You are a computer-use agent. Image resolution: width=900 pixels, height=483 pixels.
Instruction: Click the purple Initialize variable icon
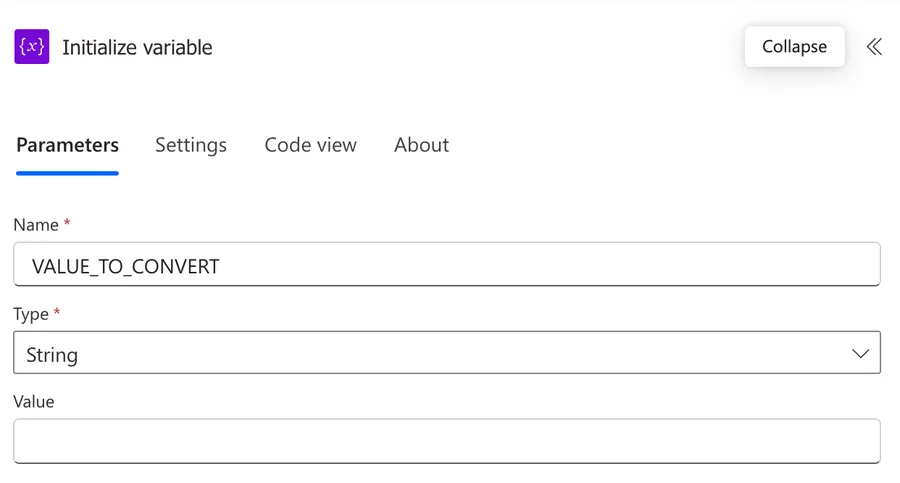pos(32,47)
